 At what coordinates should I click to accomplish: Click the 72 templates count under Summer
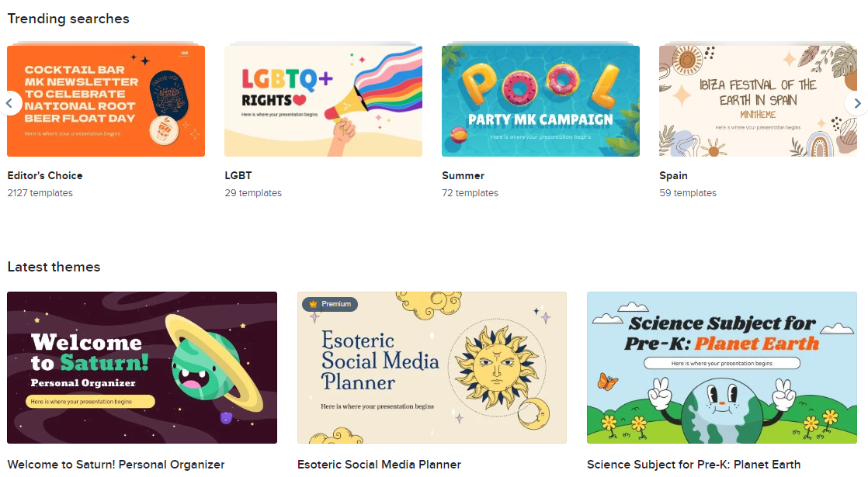[x=470, y=193]
